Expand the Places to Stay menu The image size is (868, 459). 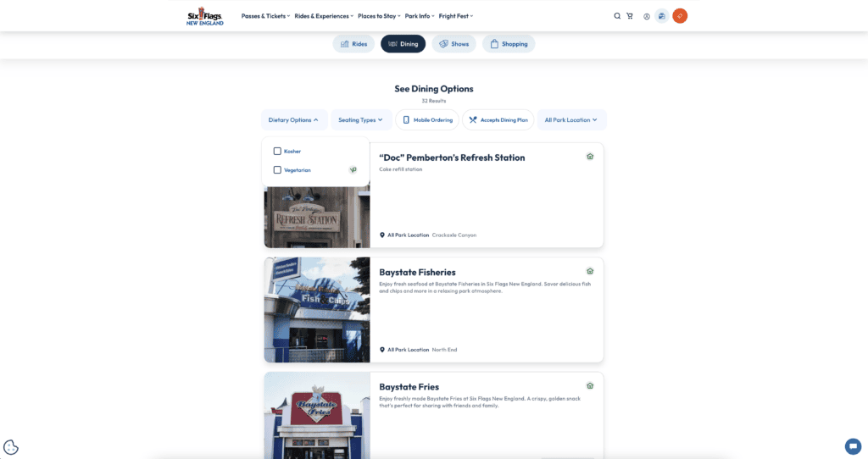379,16
